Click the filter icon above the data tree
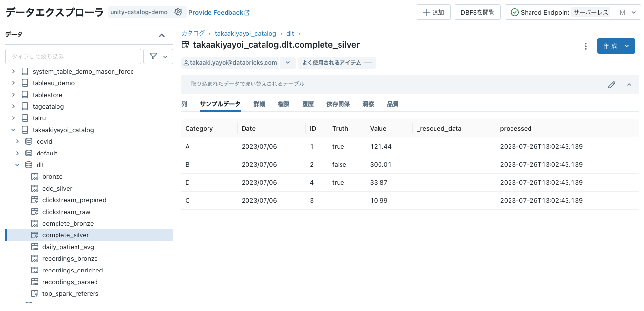This screenshot has height=311, width=644. [154, 56]
